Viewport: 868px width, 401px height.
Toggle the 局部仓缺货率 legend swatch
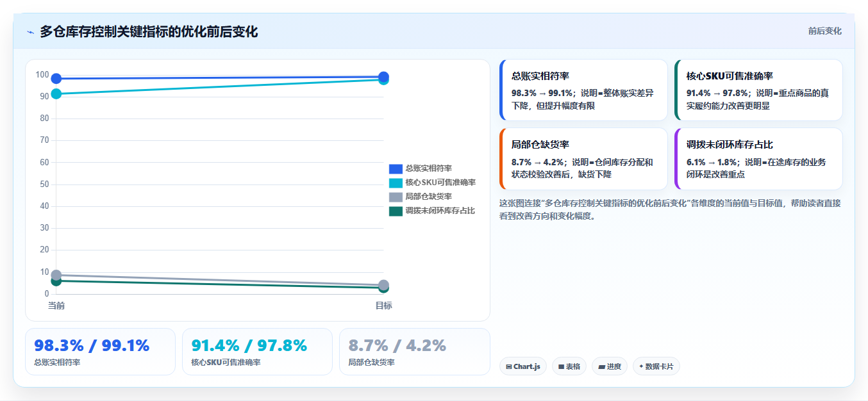[x=396, y=197]
